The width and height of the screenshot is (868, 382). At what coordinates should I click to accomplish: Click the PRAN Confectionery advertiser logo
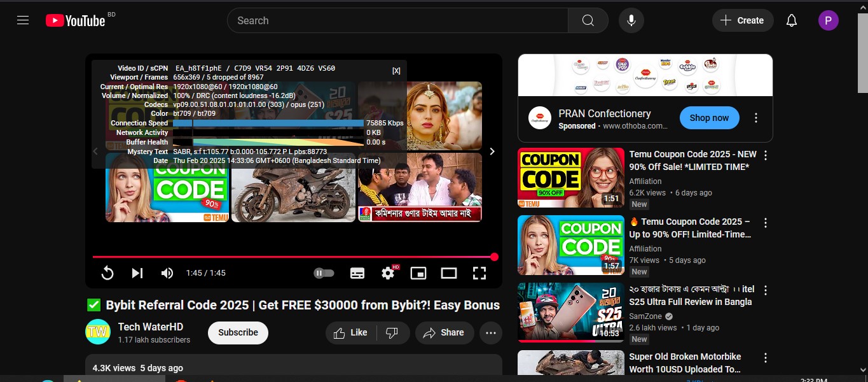540,118
